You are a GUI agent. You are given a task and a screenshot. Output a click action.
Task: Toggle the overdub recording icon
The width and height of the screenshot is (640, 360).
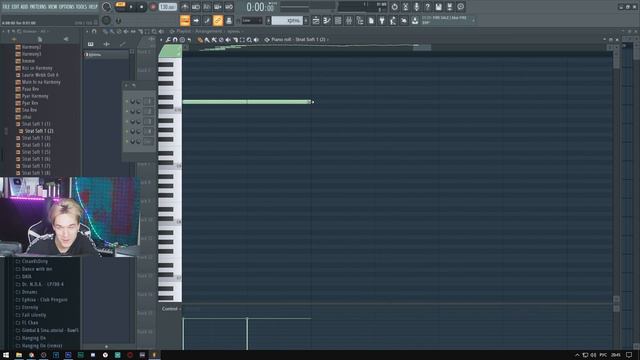point(218,7)
